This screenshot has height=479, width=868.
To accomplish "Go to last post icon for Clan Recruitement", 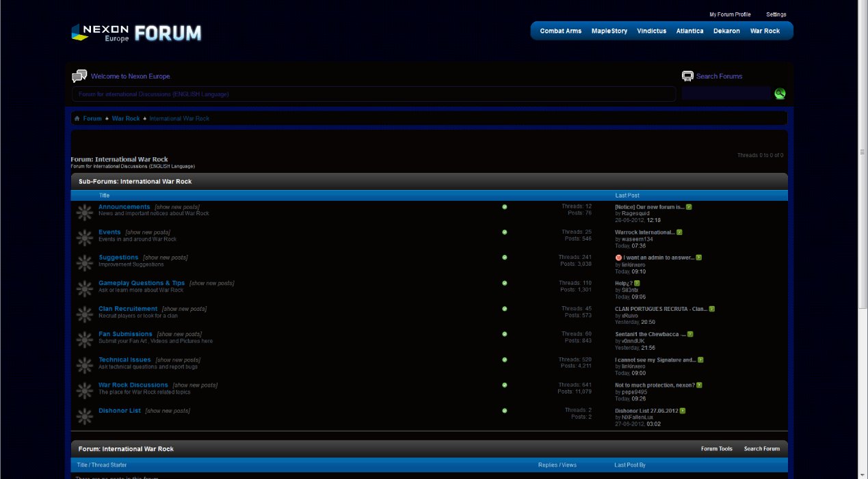I will (x=711, y=309).
